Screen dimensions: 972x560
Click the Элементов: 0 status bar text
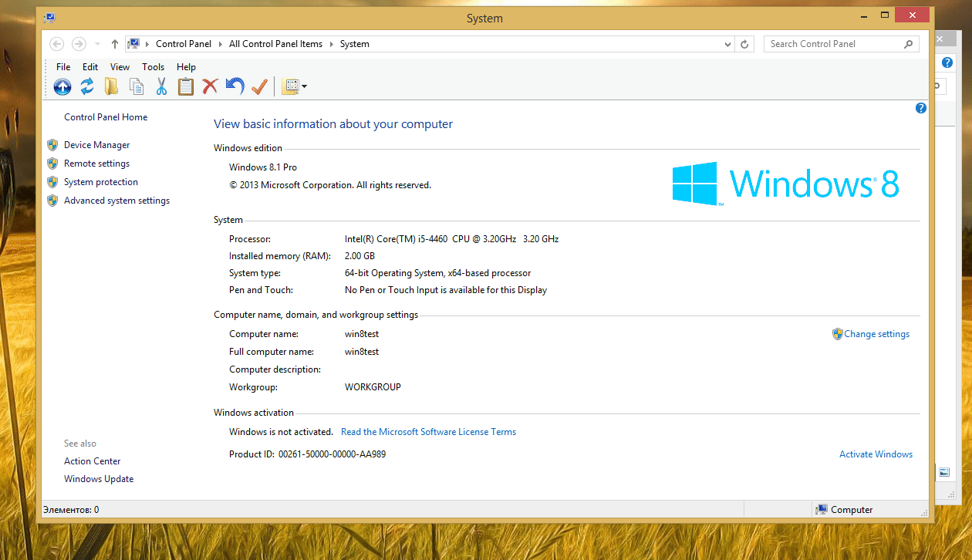(71, 510)
